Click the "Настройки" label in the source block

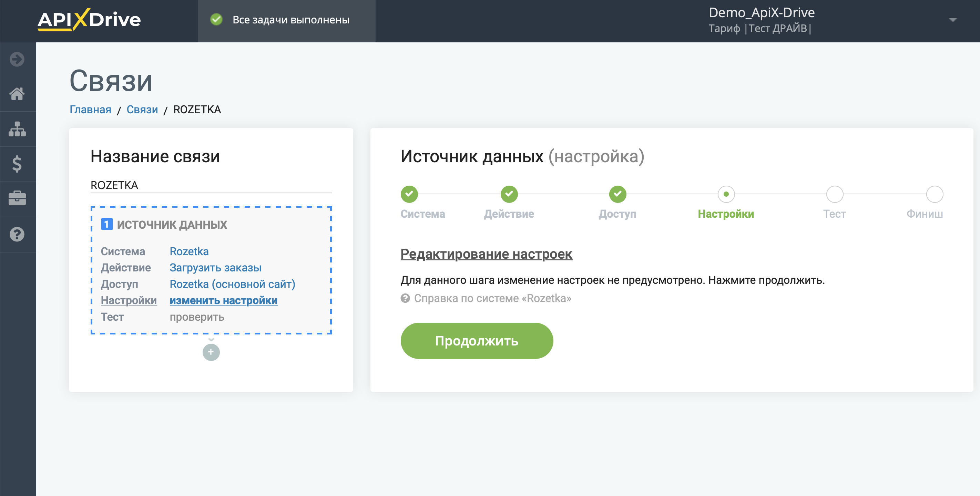[129, 300]
